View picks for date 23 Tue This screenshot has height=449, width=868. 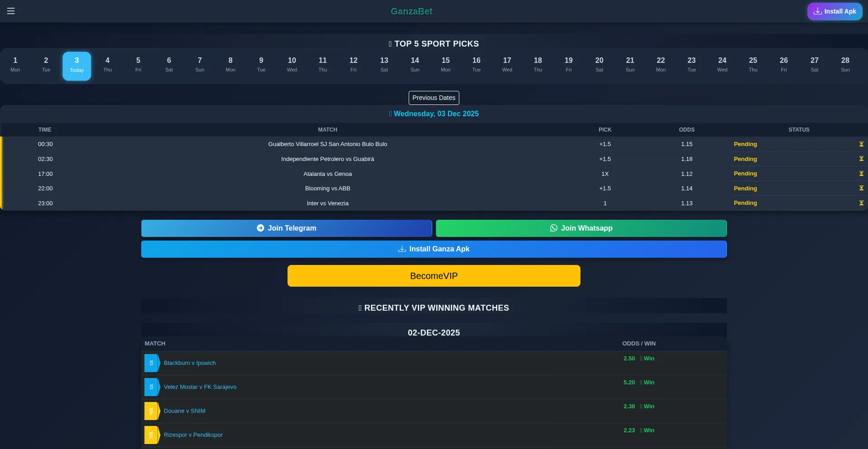point(692,64)
